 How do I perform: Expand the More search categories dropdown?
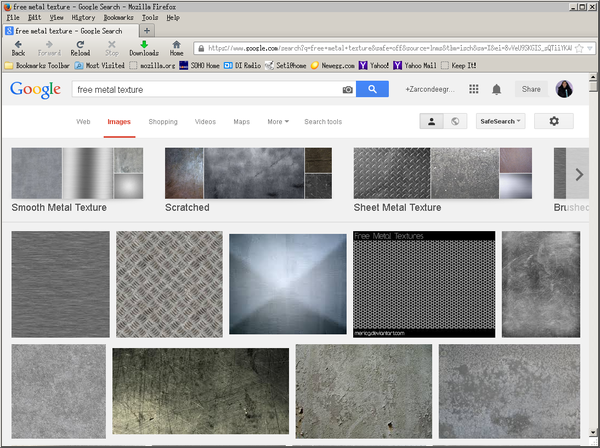[x=278, y=121]
